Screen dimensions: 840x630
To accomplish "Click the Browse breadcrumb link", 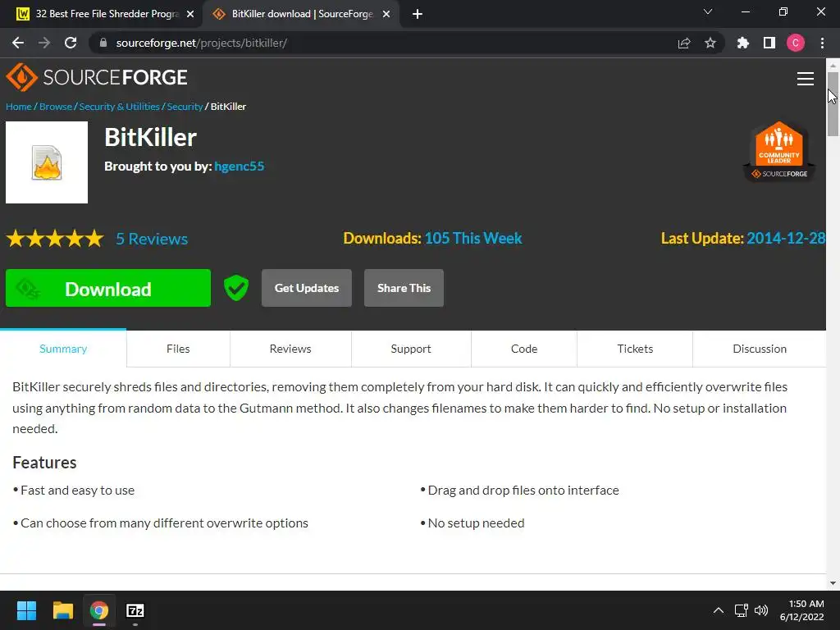I will pyautogui.click(x=56, y=107).
